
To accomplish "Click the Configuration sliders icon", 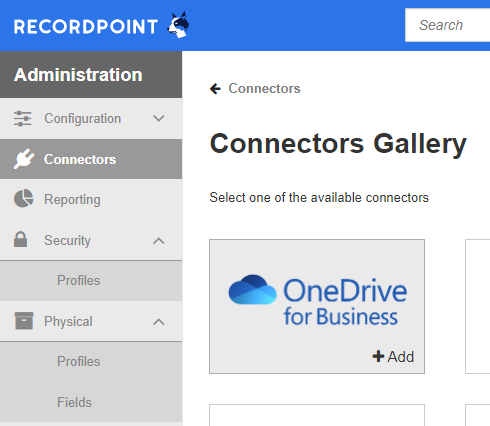I will click(22, 119).
